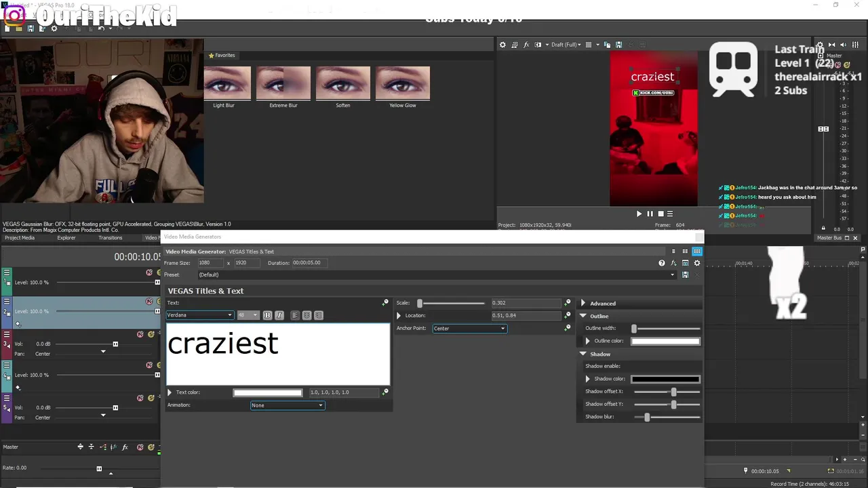The width and height of the screenshot is (868, 488).
Task: Switch to the Project Media tab
Action: click(20, 238)
